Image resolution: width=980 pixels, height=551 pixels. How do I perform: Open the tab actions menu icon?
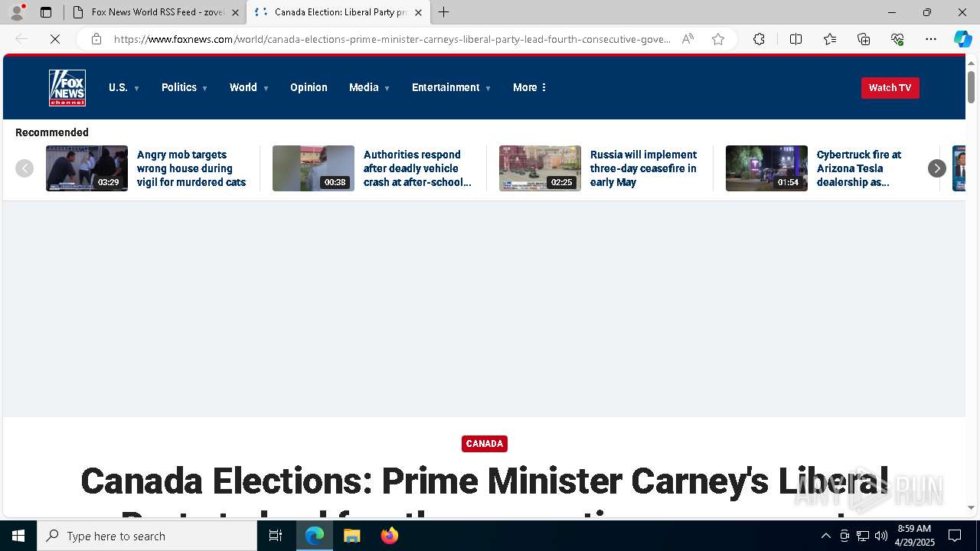(46, 12)
